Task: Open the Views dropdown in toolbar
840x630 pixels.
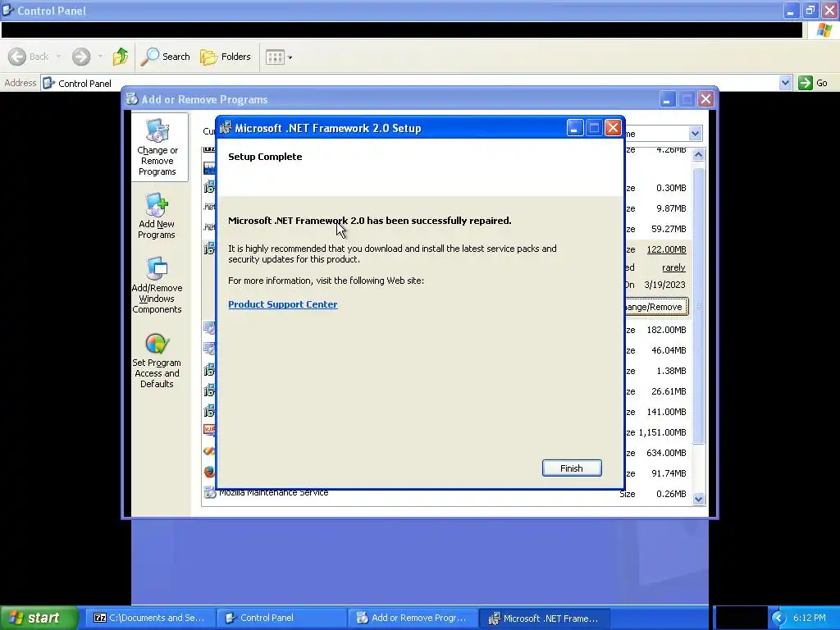Action: [x=279, y=57]
